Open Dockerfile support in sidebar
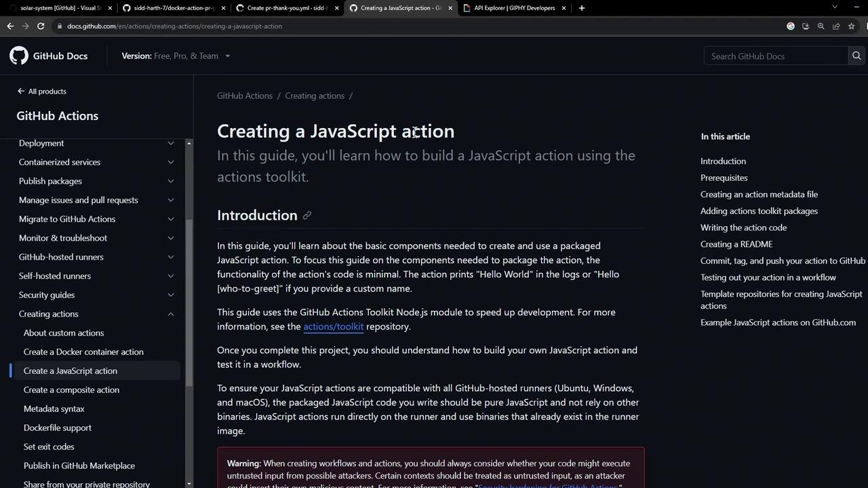Screen dimensions: 868x488 (58, 428)
